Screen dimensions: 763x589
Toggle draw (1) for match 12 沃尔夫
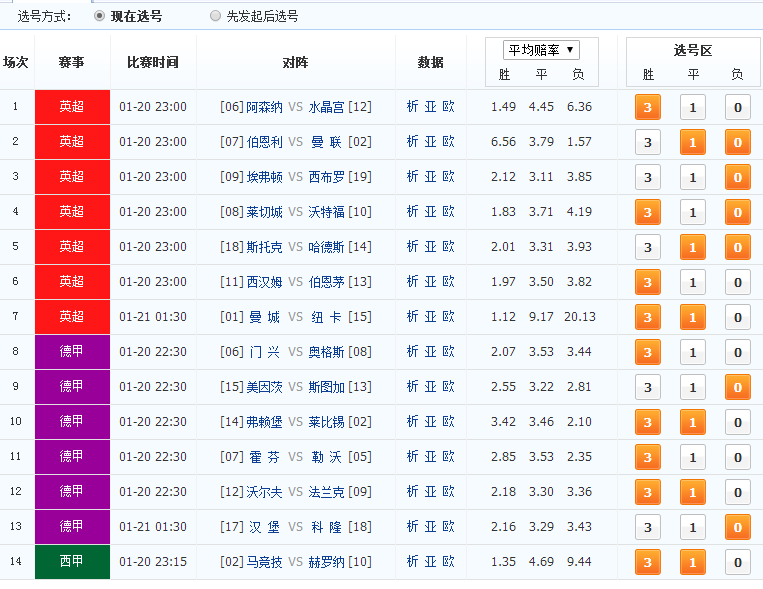click(692, 492)
